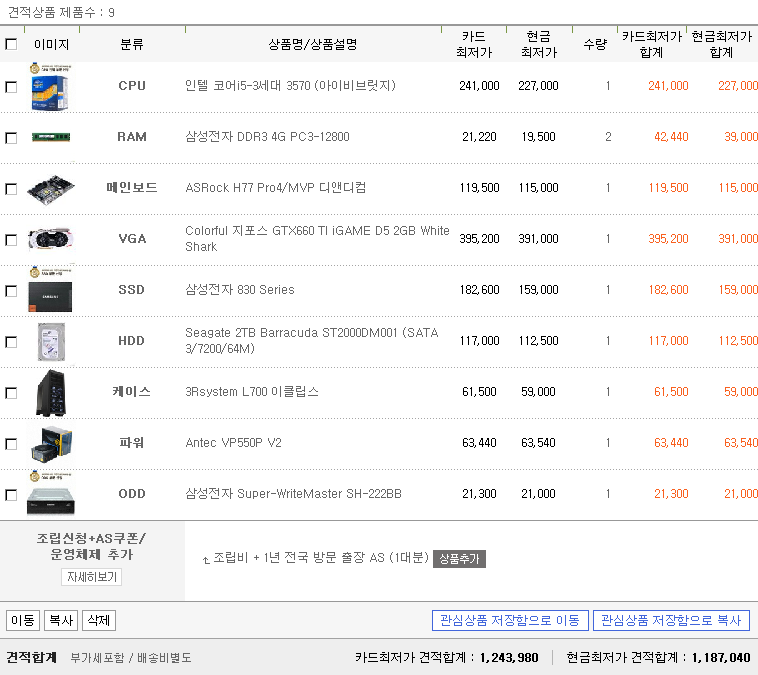Open Super-WriteMaster SH-222BB product link
The height and width of the screenshot is (675, 758).
pyautogui.click(x=293, y=494)
